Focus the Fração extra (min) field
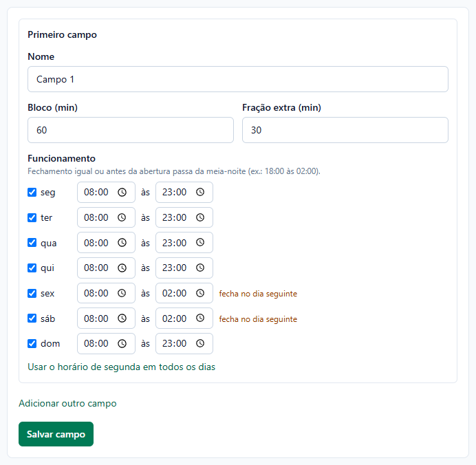476x465 pixels. pos(345,130)
